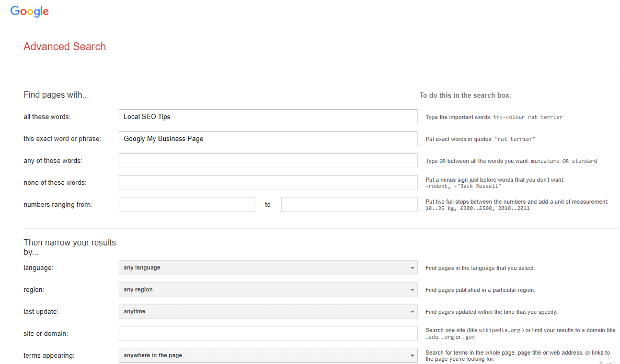Click 'To do this in the search box.' text
620x364 pixels.
point(465,95)
